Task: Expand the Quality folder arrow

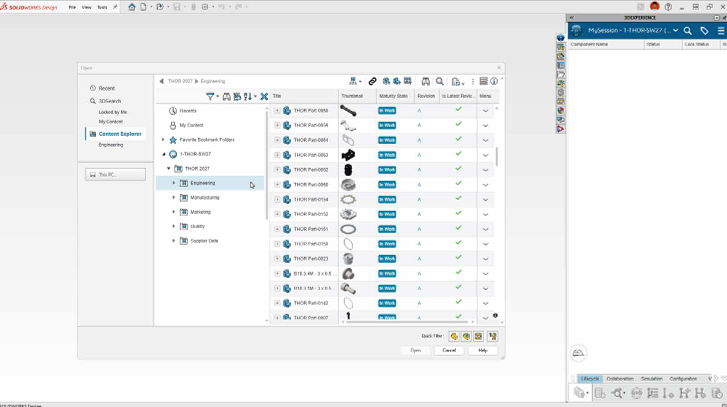Action: (174, 226)
